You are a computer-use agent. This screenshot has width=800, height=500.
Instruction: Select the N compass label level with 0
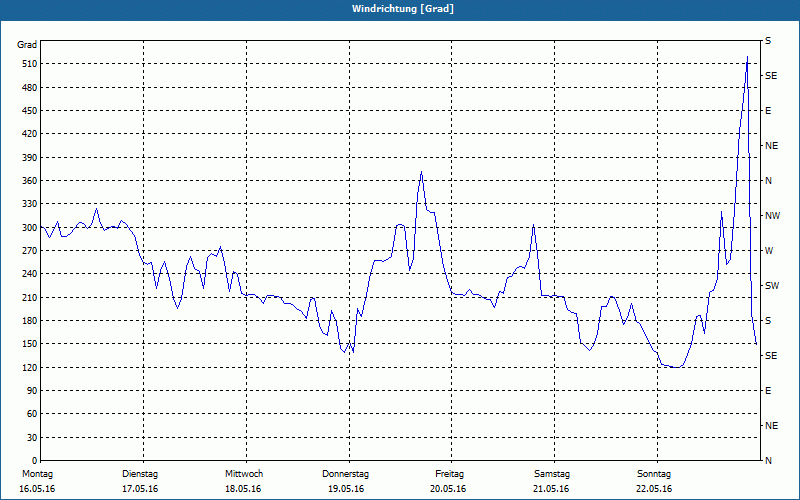tap(769, 461)
